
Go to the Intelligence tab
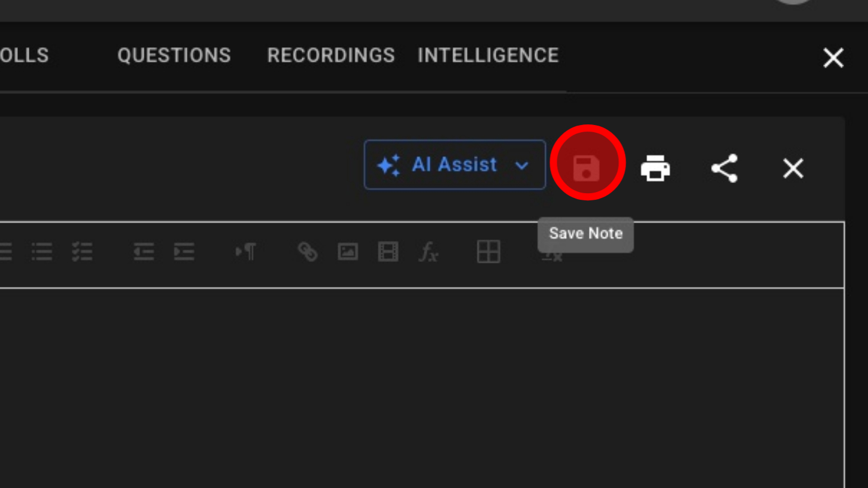(488, 56)
